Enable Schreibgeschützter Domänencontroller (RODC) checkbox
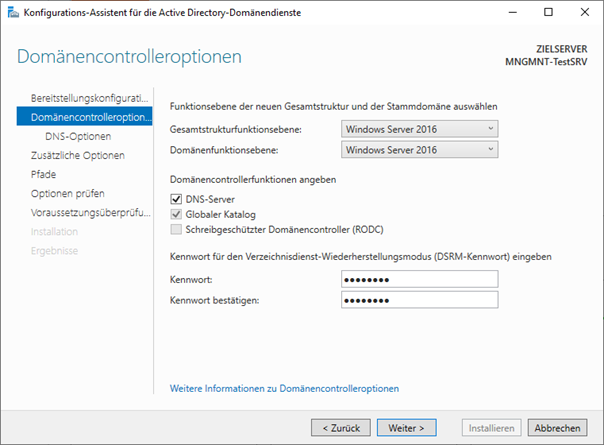 [x=177, y=228]
